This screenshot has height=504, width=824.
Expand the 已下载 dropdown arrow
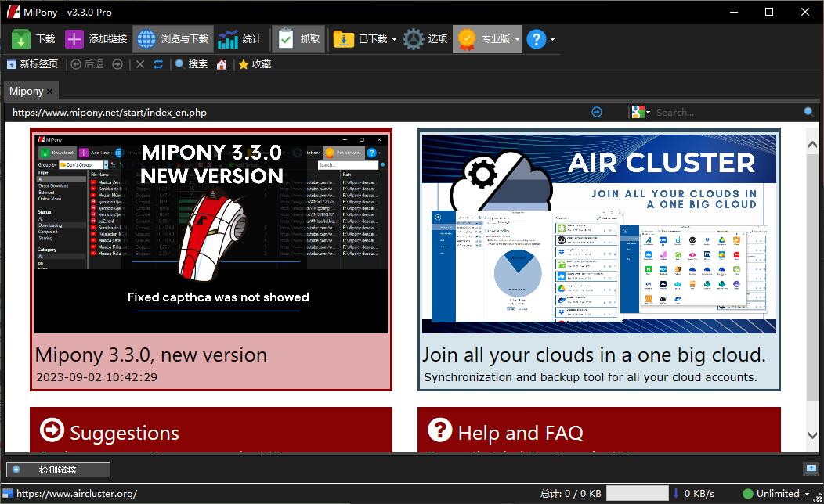394,39
